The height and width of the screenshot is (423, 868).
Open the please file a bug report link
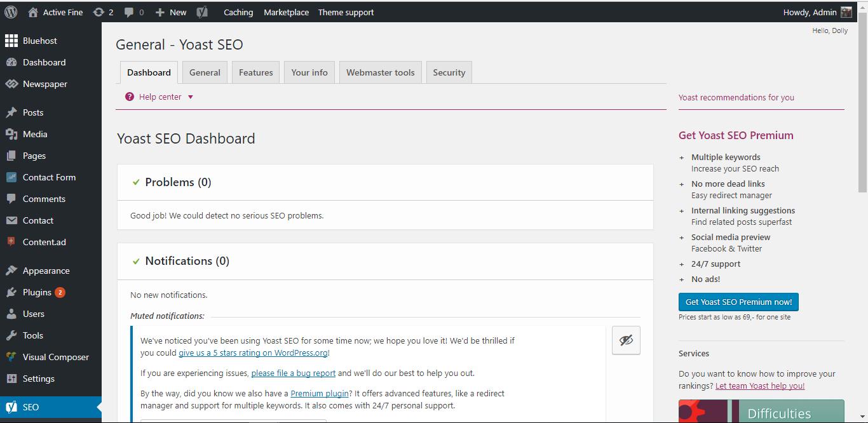pyautogui.click(x=293, y=373)
